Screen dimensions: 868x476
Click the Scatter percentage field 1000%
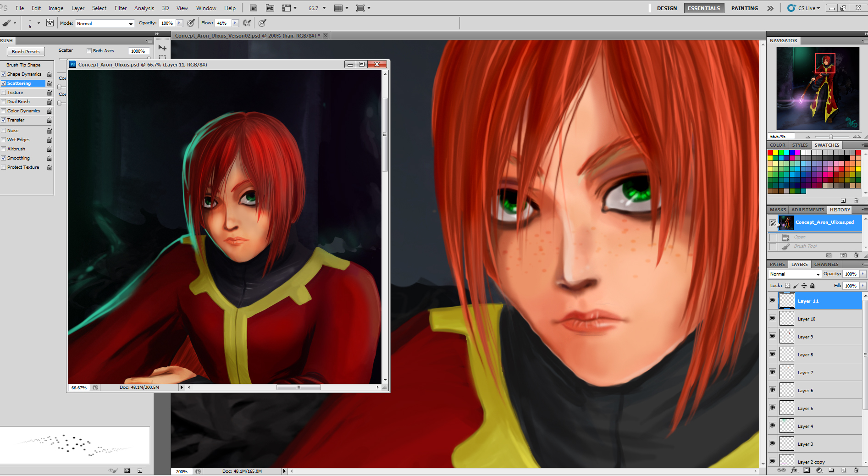coord(138,51)
